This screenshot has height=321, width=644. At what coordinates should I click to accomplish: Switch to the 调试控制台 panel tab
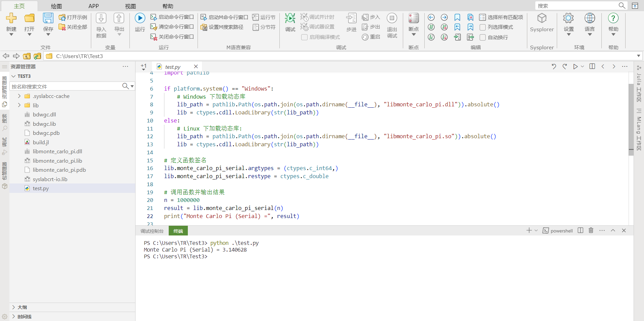(152, 231)
